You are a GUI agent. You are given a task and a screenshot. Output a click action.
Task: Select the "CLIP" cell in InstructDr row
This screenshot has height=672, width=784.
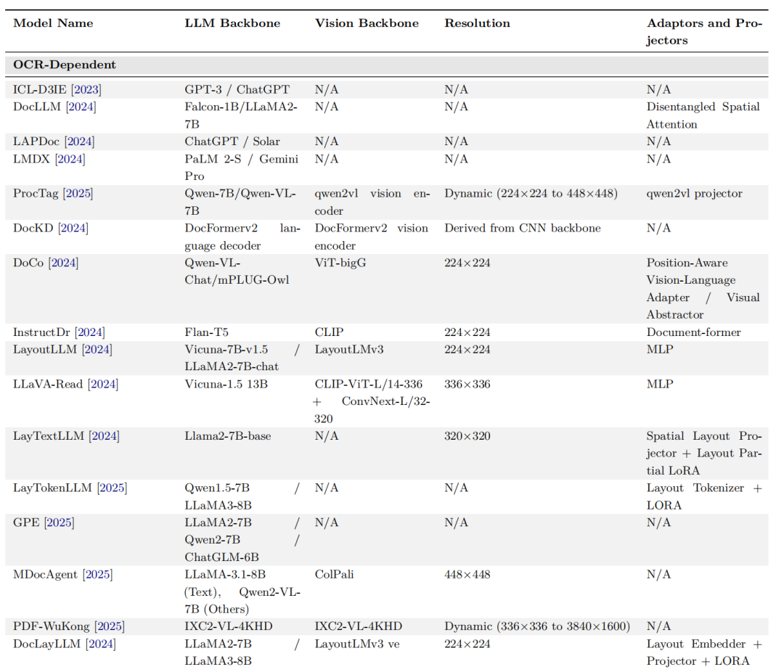329,332
